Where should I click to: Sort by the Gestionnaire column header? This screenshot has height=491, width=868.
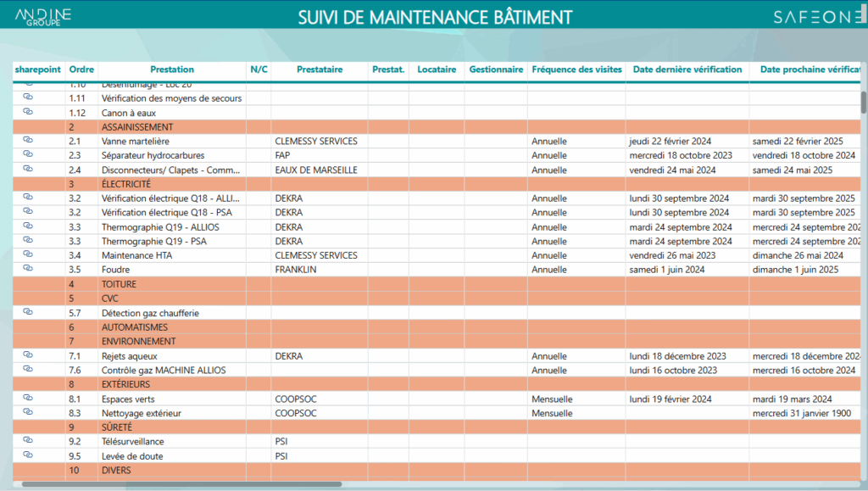coord(496,70)
